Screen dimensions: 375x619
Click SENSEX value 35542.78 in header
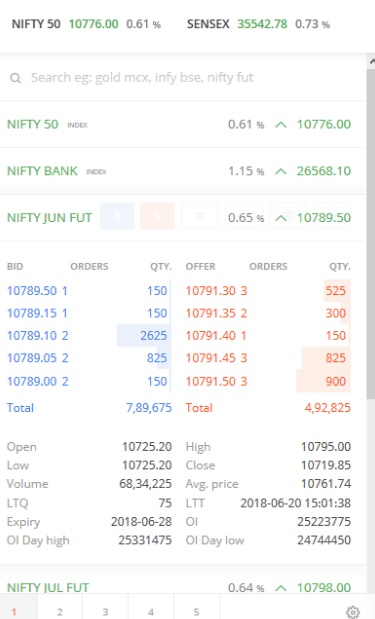(262, 24)
